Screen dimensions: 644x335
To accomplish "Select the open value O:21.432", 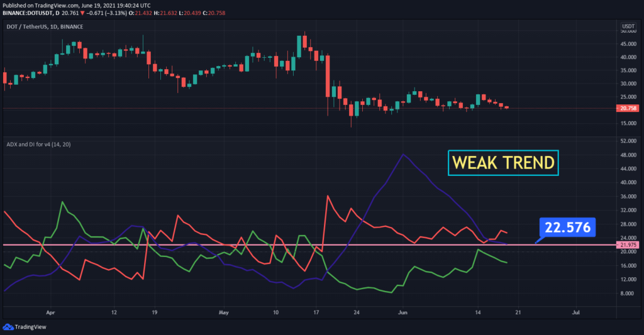I will click(140, 13).
